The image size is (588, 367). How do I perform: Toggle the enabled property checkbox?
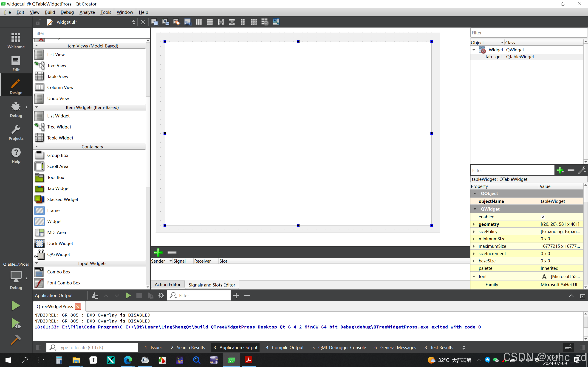click(x=543, y=217)
